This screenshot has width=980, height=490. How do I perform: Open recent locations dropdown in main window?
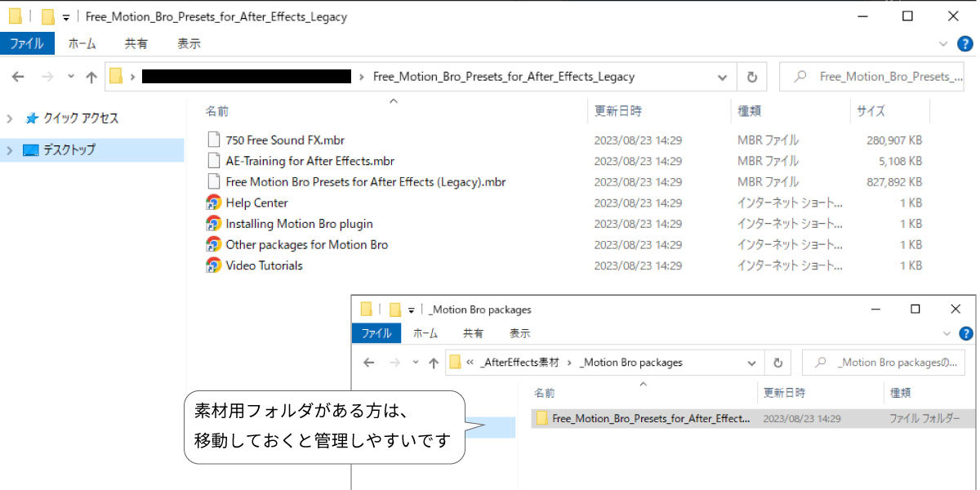point(71,77)
